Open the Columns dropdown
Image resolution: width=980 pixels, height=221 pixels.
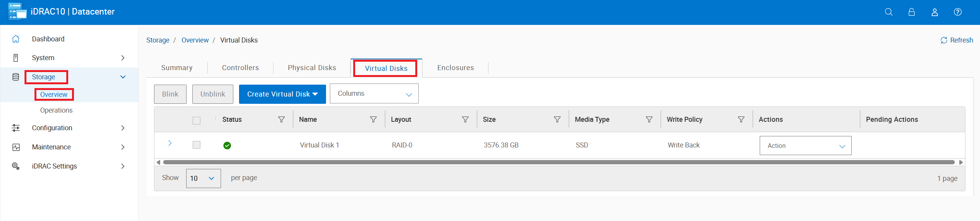click(x=374, y=94)
